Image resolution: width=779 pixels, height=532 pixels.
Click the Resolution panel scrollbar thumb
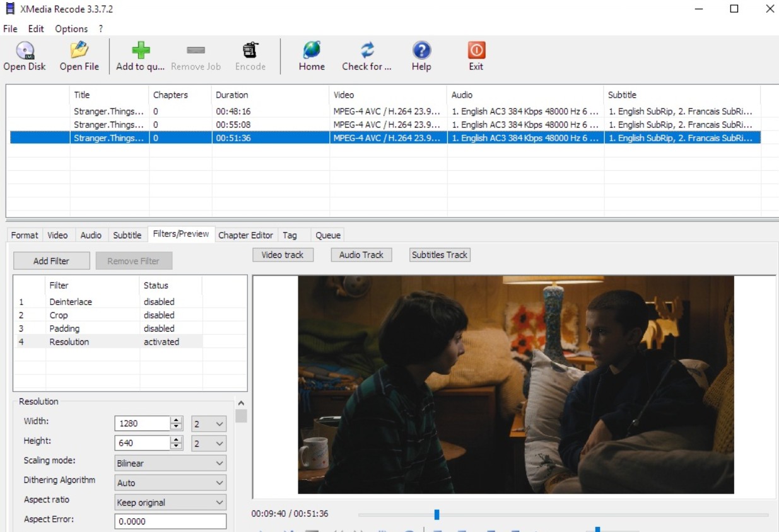pos(241,416)
